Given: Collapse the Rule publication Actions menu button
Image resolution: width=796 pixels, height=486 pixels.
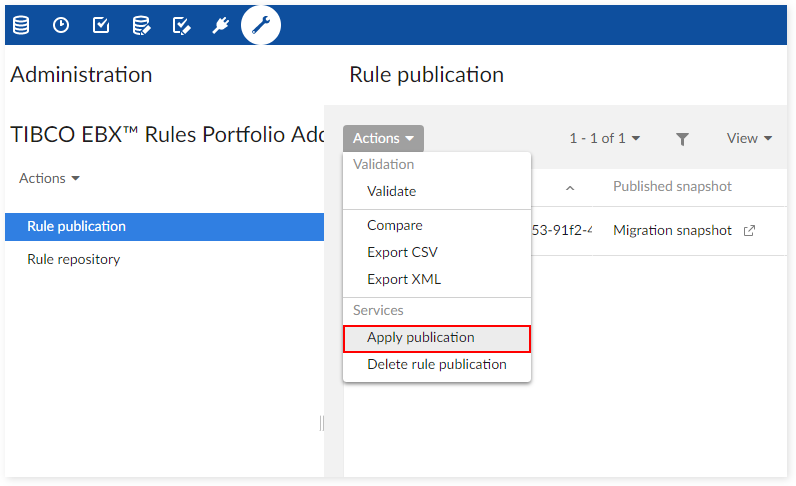Looking at the screenshot, I should pos(383,138).
